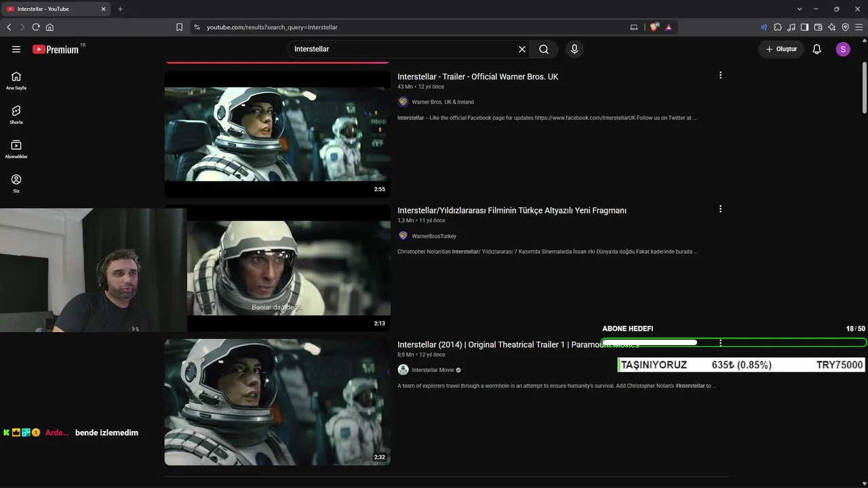This screenshot has width=868, height=488.
Task: Go forward with the browser forward arrow
Action: pyautogui.click(x=22, y=27)
